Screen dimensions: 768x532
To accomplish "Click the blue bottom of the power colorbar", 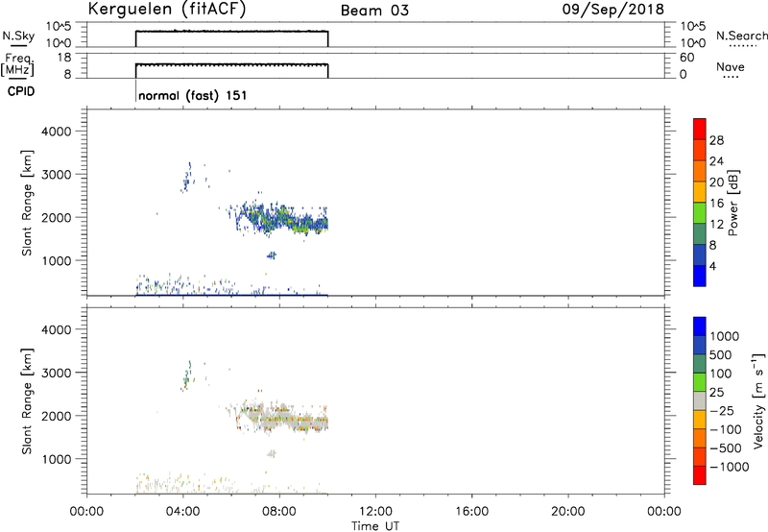I will click(700, 276).
